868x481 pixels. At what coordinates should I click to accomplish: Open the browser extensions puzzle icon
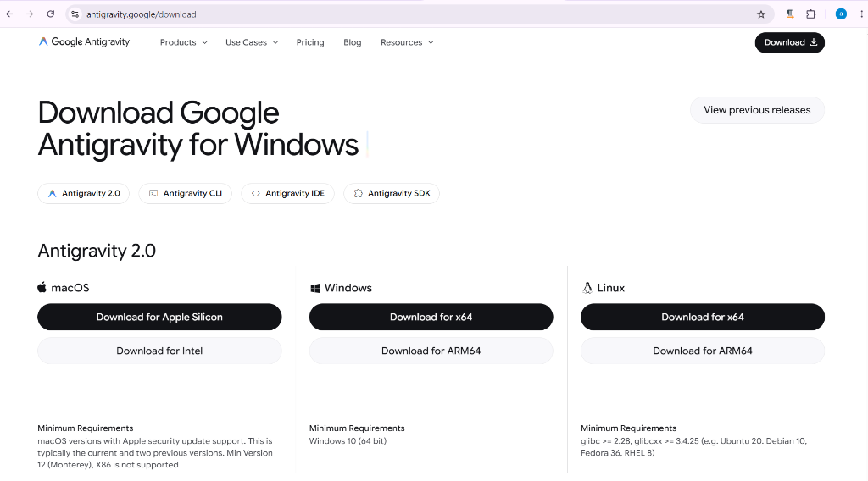tap(811, 14)
